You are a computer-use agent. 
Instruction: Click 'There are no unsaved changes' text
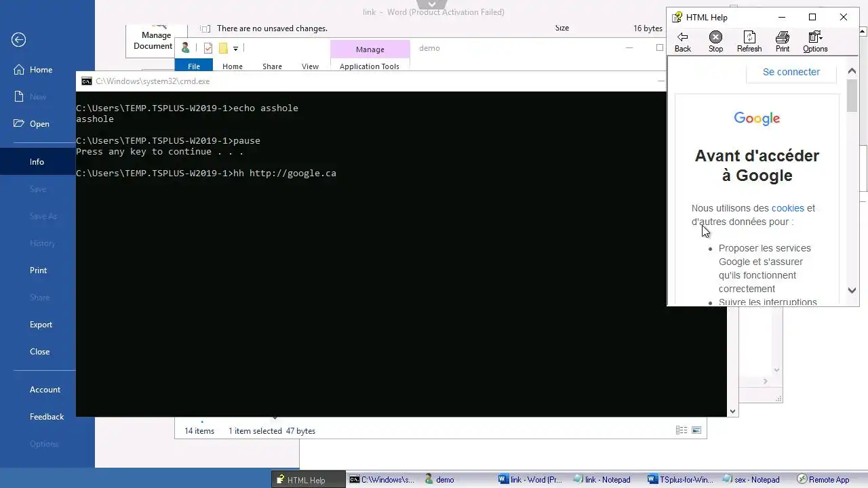point(272,28)
